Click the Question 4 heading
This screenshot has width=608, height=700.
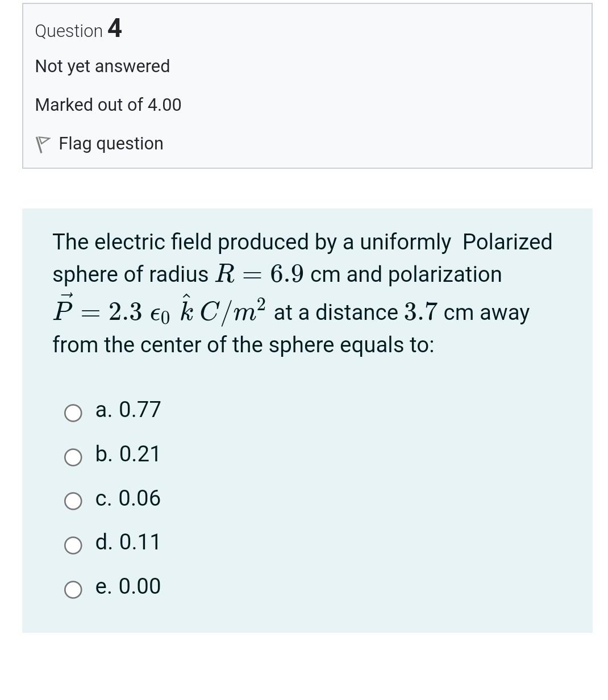click(78, 29)
